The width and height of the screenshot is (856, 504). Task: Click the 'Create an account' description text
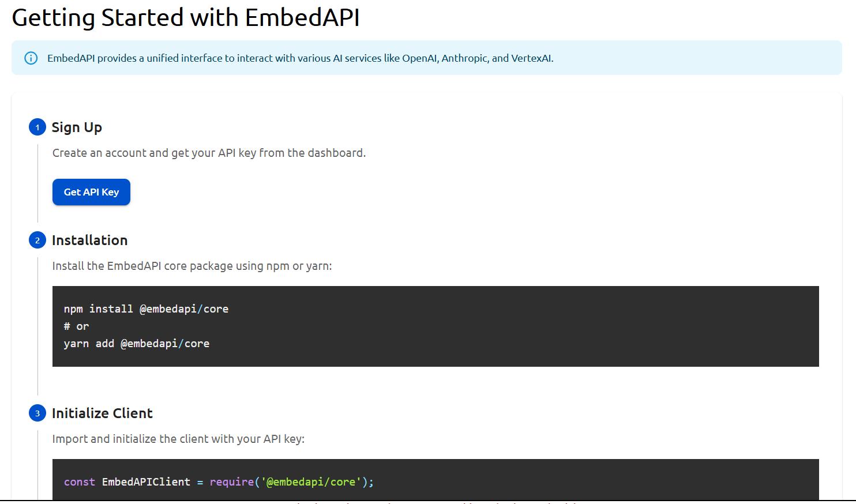[209, 153]
